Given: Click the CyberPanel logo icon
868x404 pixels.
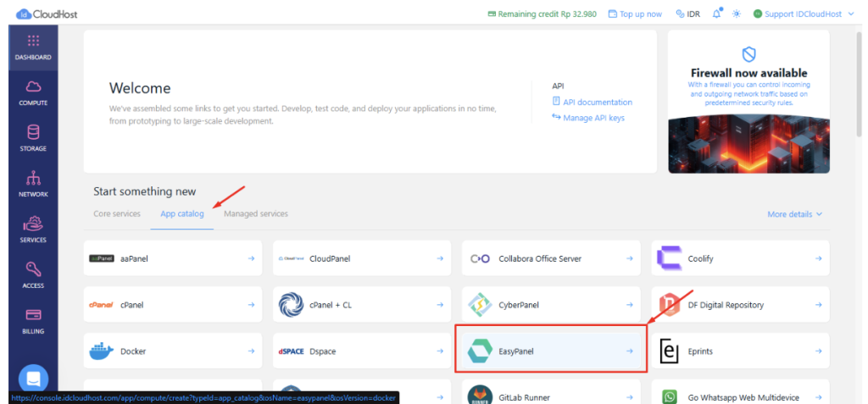Looking at the screenshot, I should pos(480,305).
